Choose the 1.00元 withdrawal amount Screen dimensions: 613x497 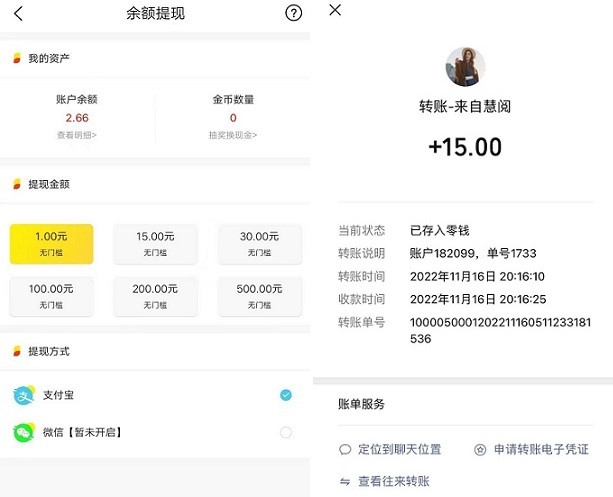51,243
